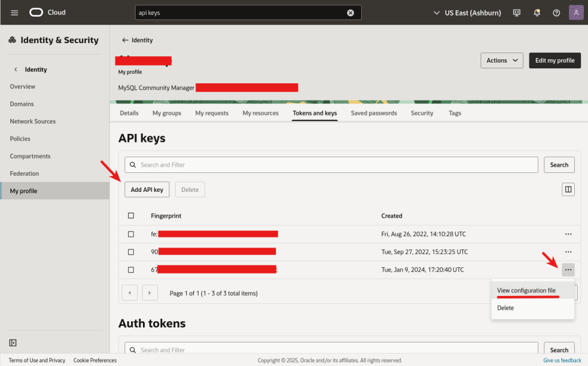Open the notifications bell
Viewport: 588px width, 366px height.
[537, 13]
